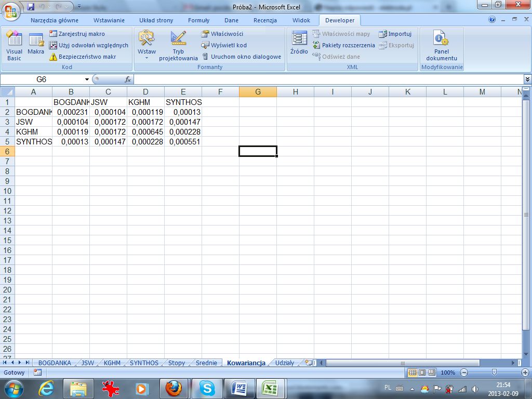The width and height of the screenshot is (532, 399).
Task: Click Wyświetl kod to view code
Action: click(224, 45)
